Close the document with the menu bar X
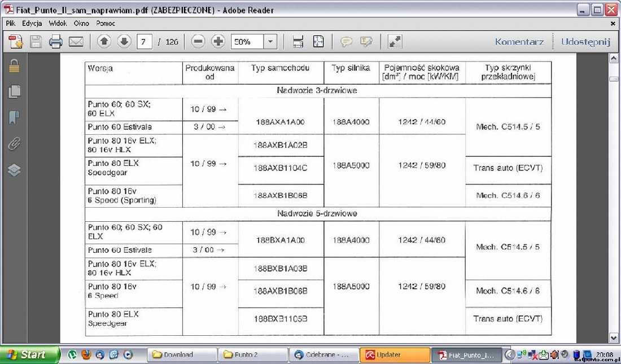 tap(613, 24)
